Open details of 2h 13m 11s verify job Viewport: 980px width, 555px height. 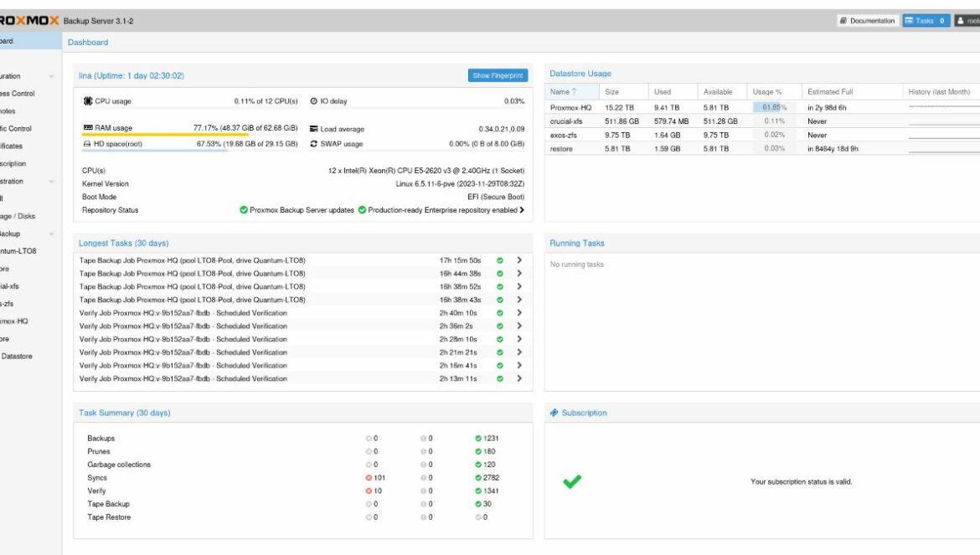click(519, 378)
